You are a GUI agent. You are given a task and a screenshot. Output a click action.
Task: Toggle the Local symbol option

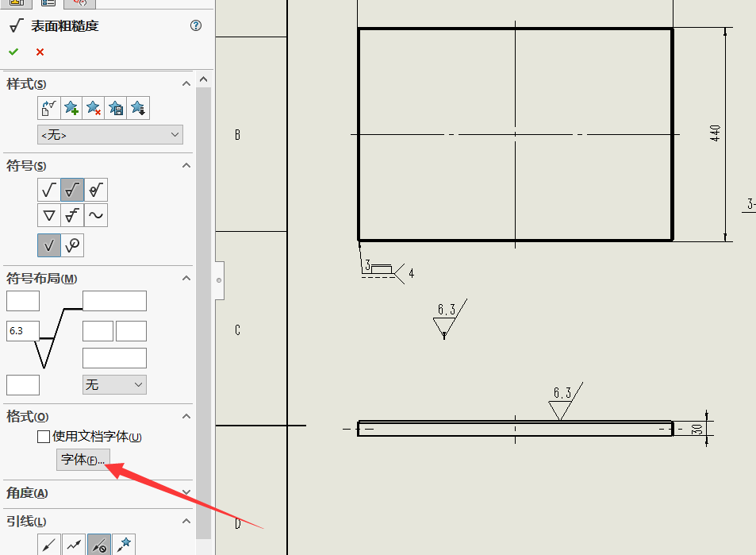pyautogui.click(x=48, y=245)
